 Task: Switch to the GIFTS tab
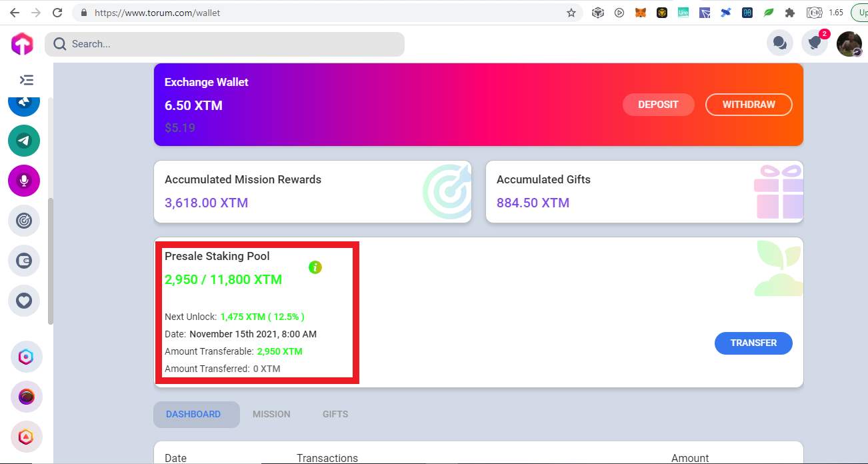click(335, 414)
